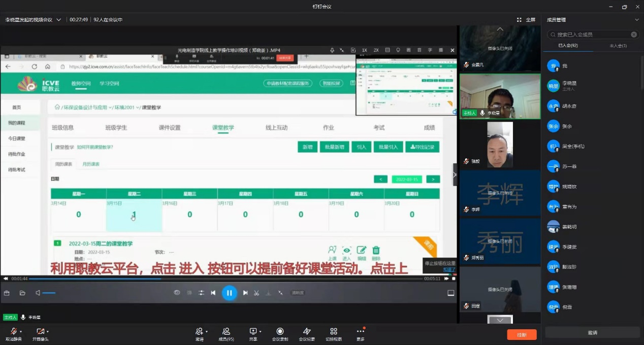Start 会议录制 meeting recording
Image resolution: width=644 pixels, height=345 pixels.
tap(280, 331)
